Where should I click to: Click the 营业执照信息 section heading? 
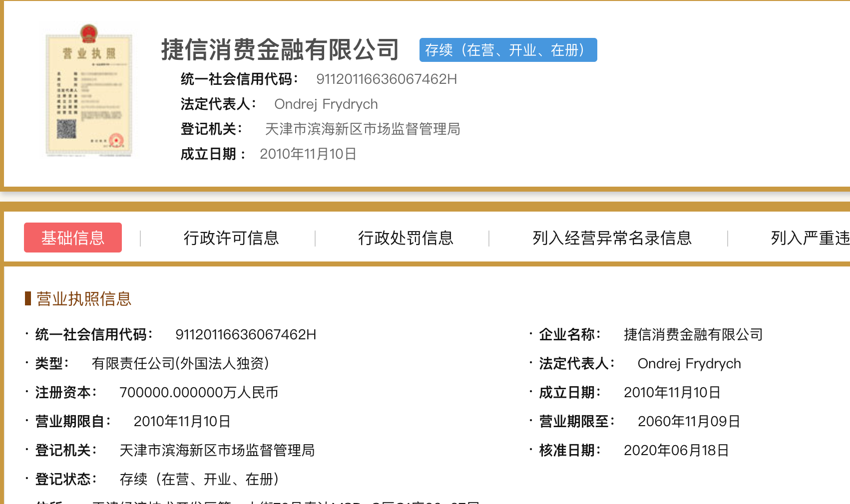point(83,298)
